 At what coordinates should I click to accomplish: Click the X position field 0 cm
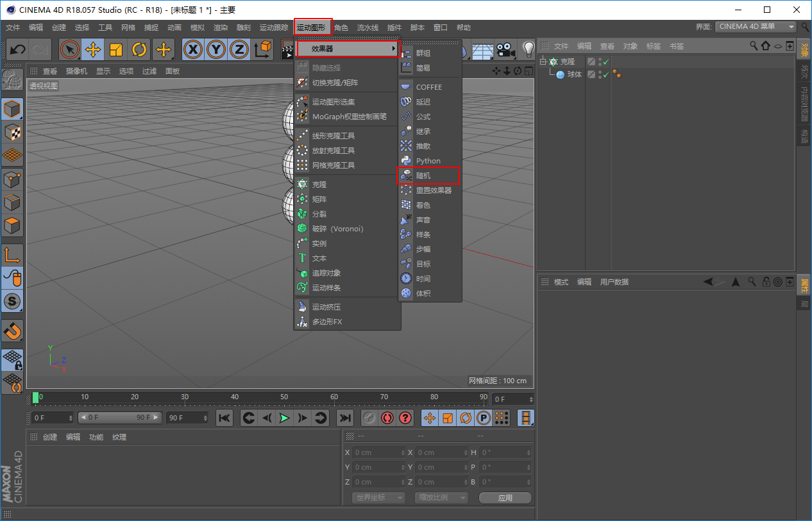(x=379, y=452)
